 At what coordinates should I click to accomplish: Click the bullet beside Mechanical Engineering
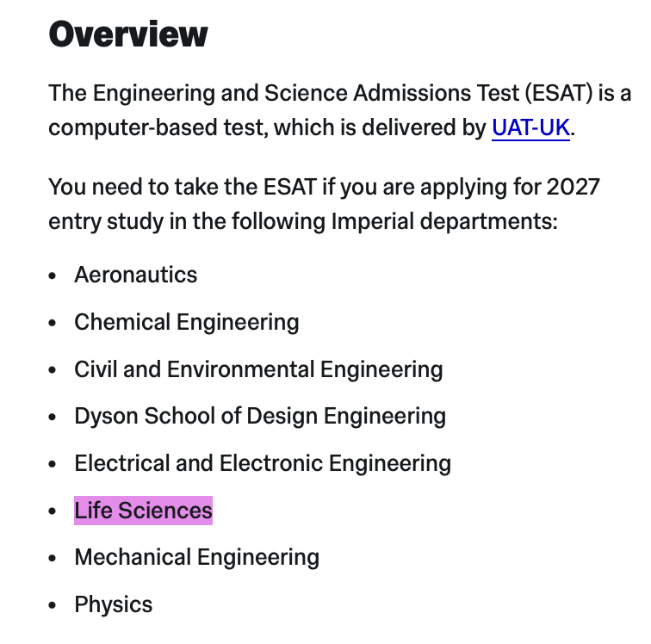point(53,558)
